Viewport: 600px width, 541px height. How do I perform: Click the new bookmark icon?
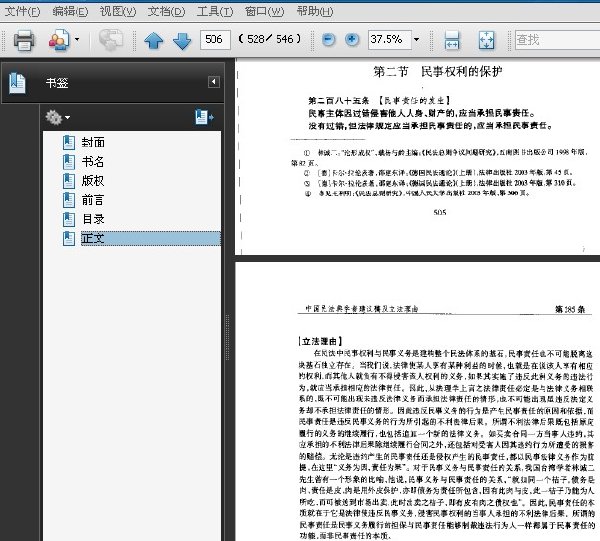click(x=204, y=117)
